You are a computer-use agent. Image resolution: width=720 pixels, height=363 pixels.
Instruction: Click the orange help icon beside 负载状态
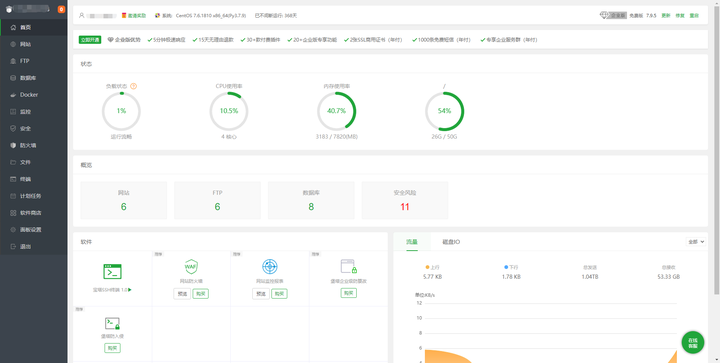[x=133, y=86]
